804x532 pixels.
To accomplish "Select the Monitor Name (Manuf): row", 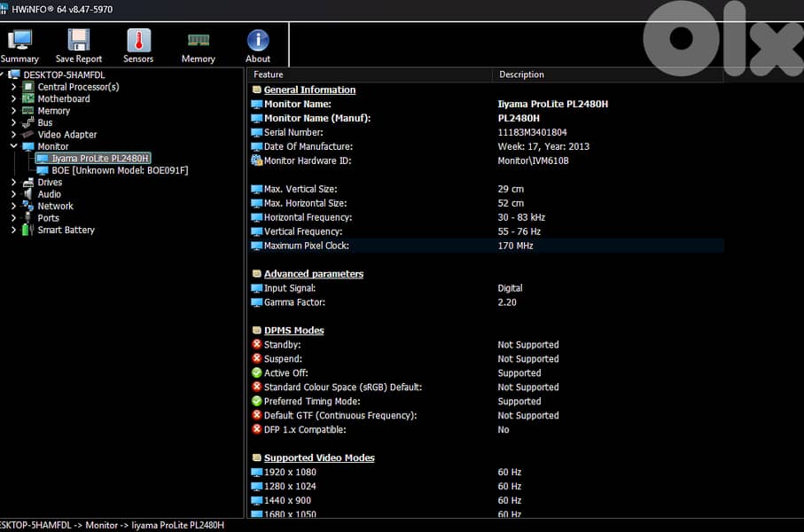I will [486, 118].
